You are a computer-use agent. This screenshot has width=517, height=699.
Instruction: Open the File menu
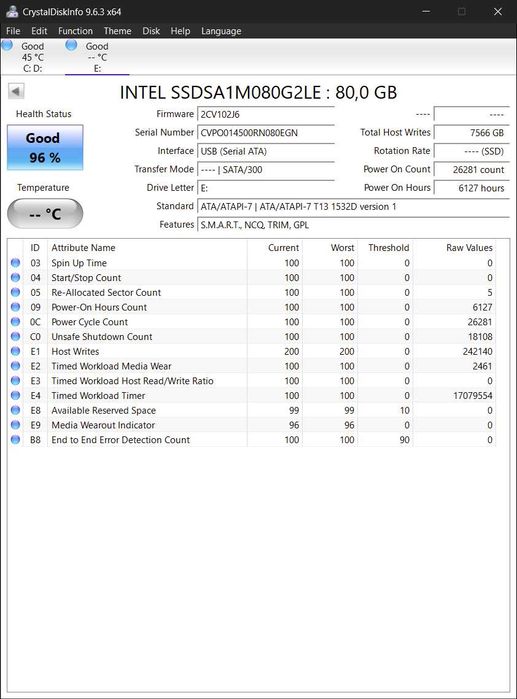click(x=13, y=31)
